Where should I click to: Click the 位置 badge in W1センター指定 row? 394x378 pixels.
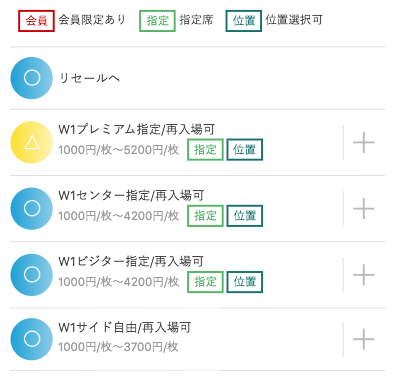pyautogui.click(x=245, y=216)
